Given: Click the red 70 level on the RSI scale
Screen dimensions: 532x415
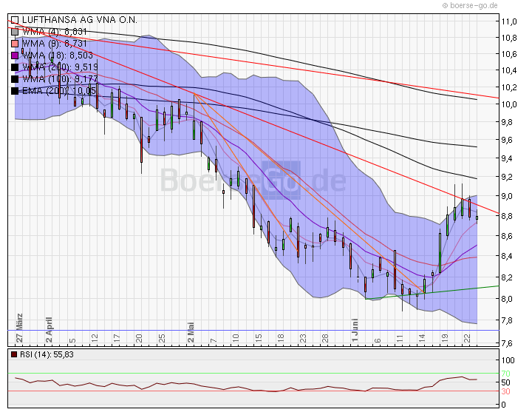Looking at the screenshot, I should (506, 374).
